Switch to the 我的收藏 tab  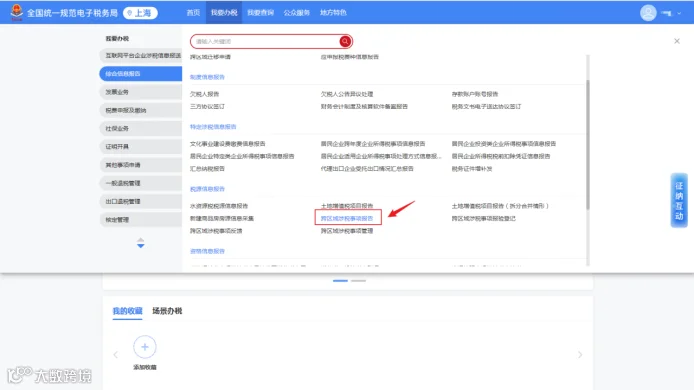pyautogui.click(x=127, y=311)
